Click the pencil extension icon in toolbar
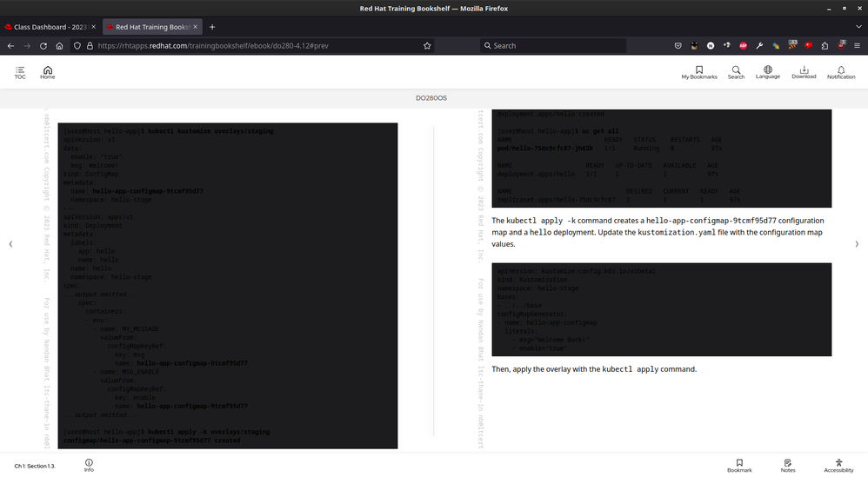 pos(776,46)
